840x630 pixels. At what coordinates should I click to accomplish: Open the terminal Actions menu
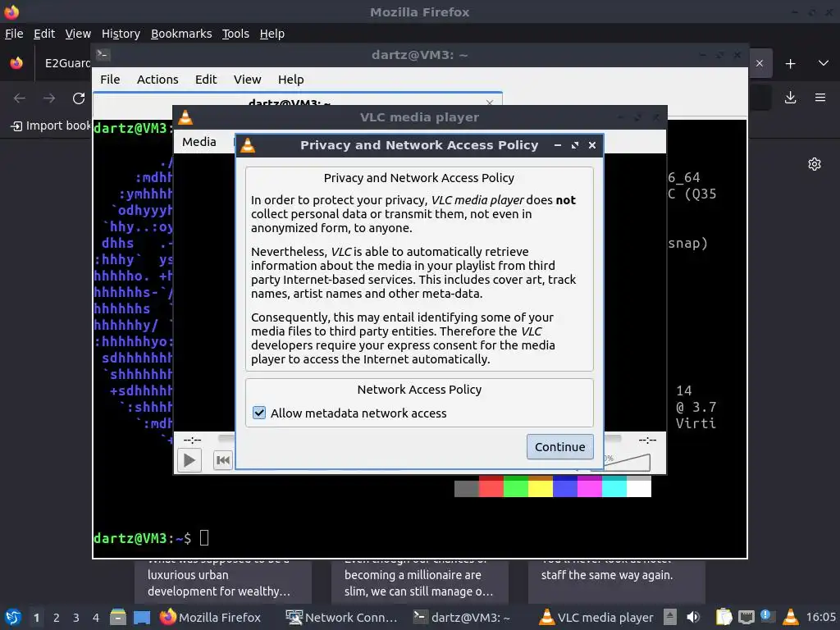(157, 80)
